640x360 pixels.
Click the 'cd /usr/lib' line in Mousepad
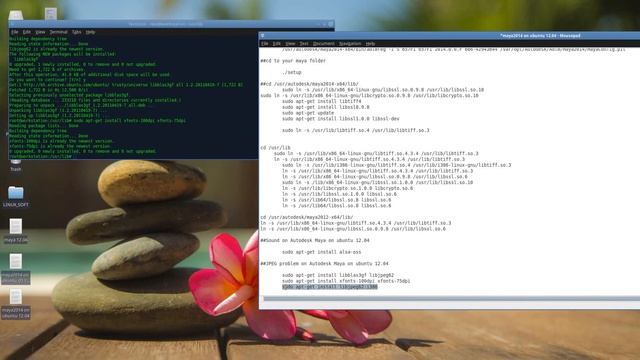(x=276, y=148)
